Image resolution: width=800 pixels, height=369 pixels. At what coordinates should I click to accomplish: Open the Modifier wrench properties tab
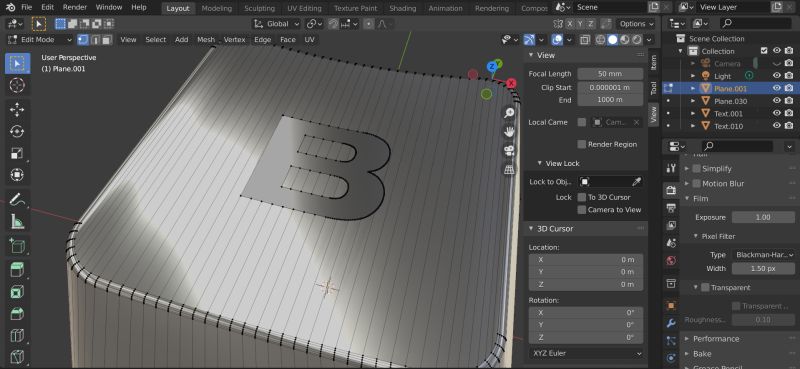671,323
